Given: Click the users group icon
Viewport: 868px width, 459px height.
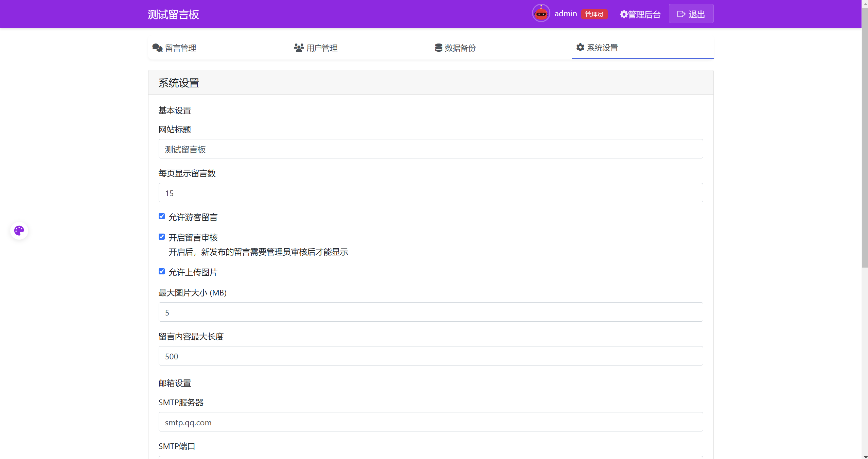Looking at the screenshot, I should tap(299, 48).
